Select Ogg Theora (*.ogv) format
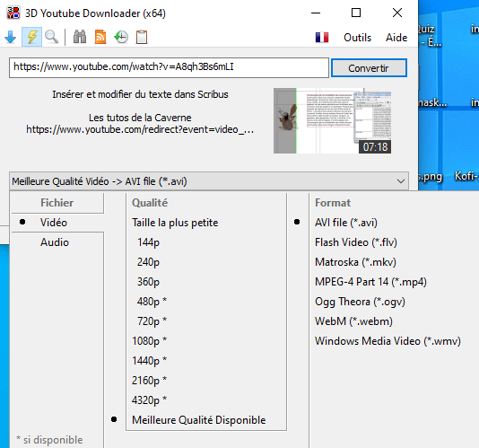479x448 pixels. [x=361, y=302]
